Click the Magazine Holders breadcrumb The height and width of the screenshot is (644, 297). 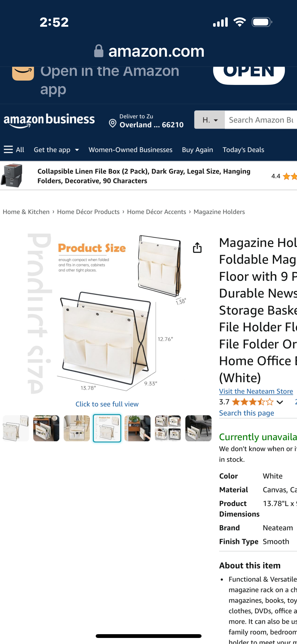pyautogui.click(x=219, y=212)
